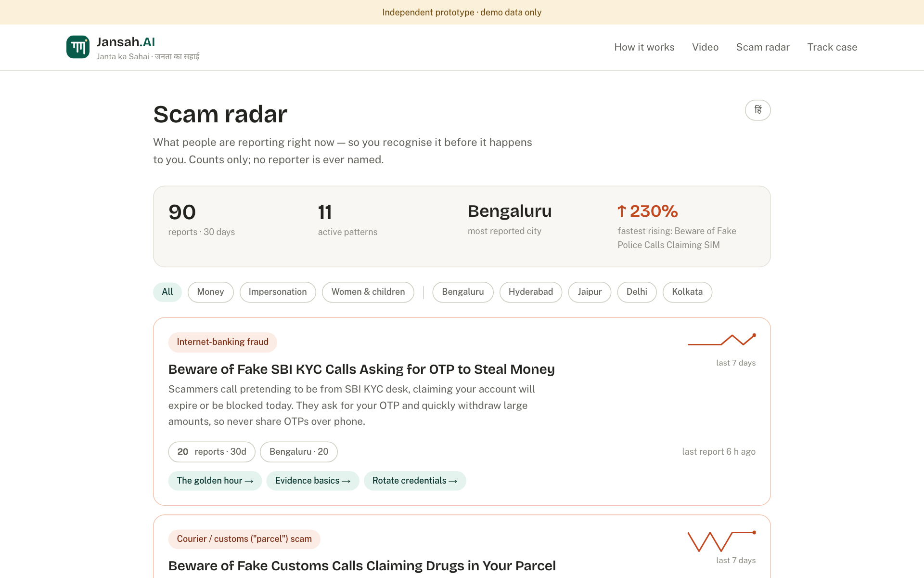Filter by Women & children category
The image size is (924, 578).
click(368, 292)
